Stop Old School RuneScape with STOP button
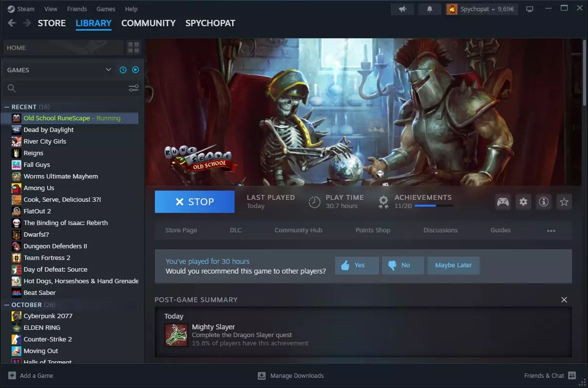The image size is (588, 388). tap(194, 202)
